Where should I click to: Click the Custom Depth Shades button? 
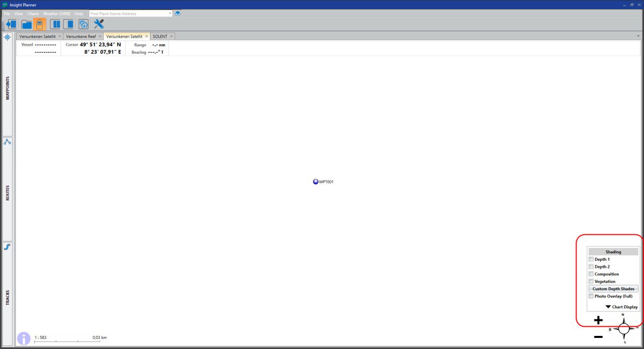[x=613, y=289]
